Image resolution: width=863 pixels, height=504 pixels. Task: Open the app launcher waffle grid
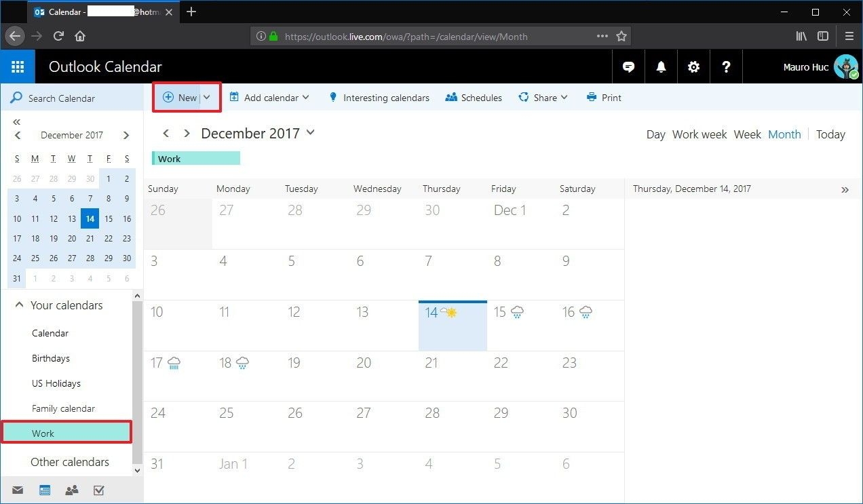click(x=18, y=66)
